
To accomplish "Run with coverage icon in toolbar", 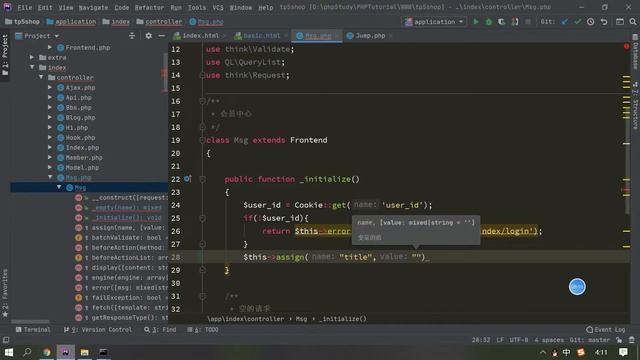I will 502,22.
